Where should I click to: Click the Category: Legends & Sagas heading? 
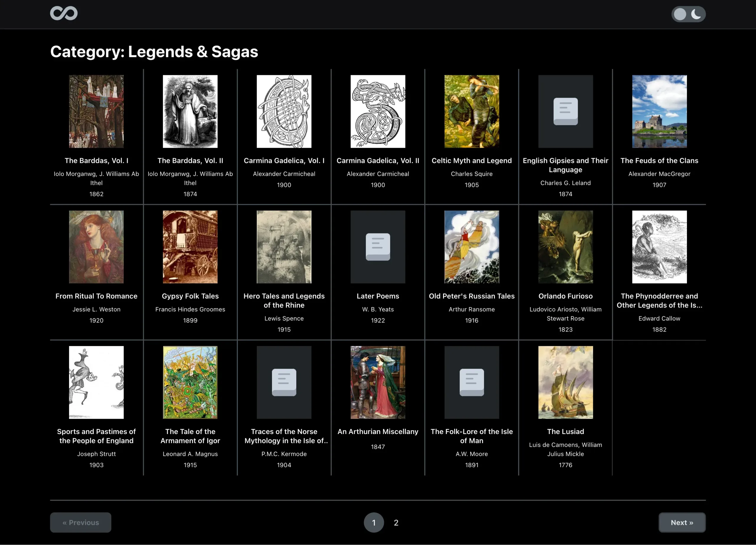pos(154,52)
